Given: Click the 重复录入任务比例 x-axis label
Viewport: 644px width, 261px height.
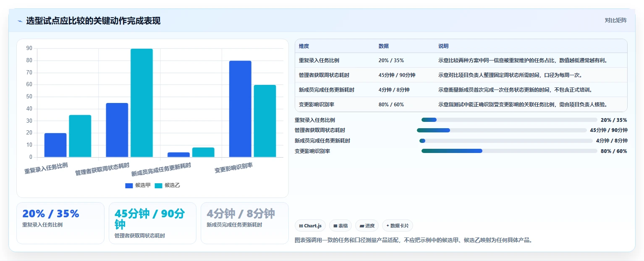Looking at the screenshot, I should click(x=46, y=168).
